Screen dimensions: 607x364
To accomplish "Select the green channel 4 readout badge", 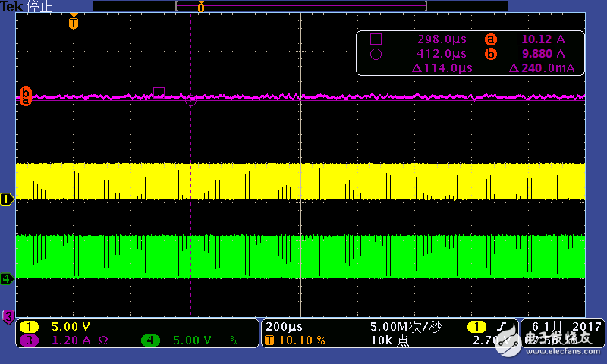I will (149, 340).
